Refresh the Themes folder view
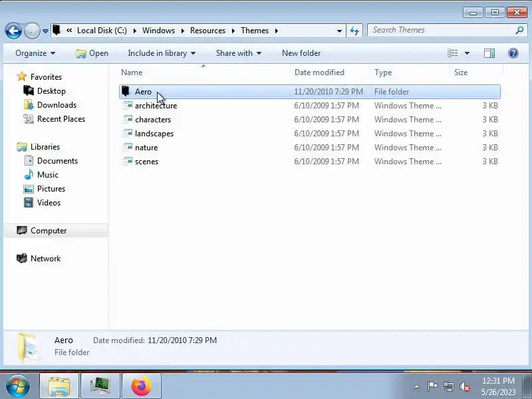This screenshot has width=532, height=399. coord(354,31)
